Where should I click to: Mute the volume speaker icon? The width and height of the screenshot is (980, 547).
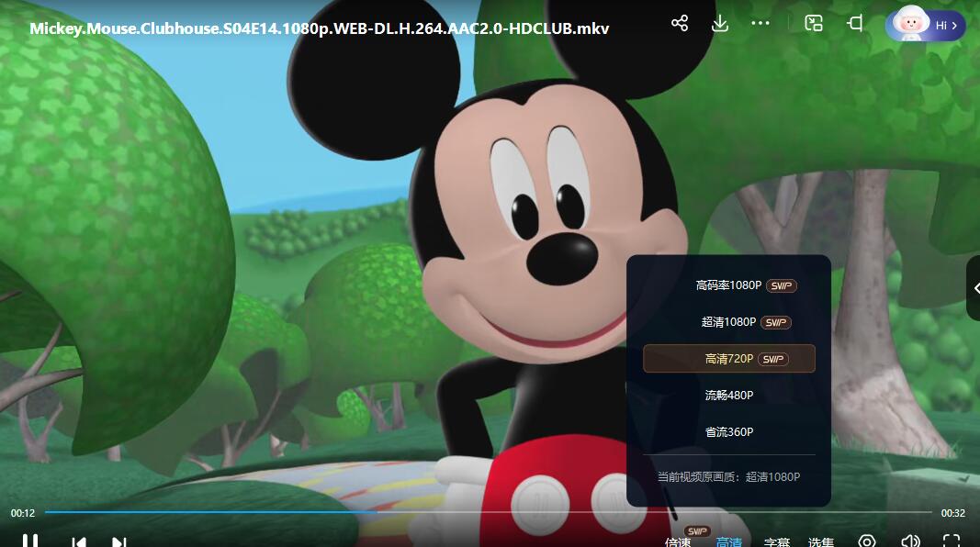click(910, 541)
